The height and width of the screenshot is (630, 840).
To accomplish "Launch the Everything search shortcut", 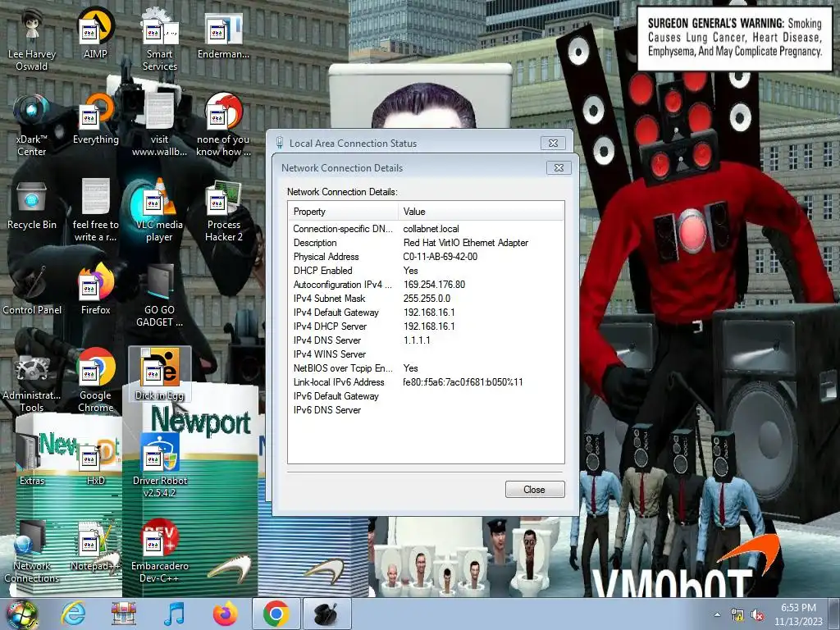I will (95, 119).
